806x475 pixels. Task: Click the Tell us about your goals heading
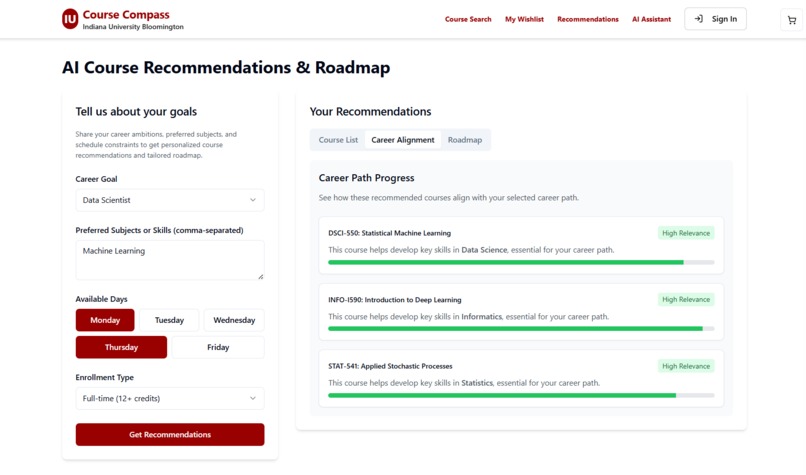tap(136, 112)
